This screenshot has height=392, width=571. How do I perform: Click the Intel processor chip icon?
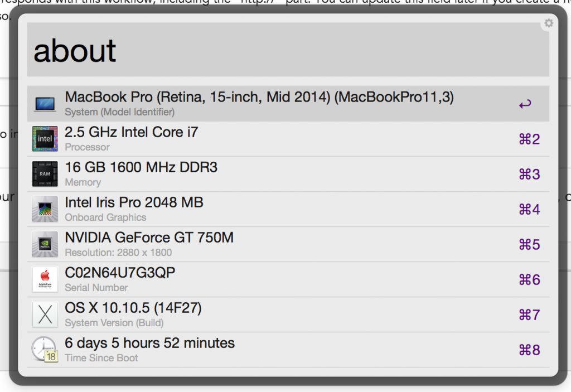(45, 139)
